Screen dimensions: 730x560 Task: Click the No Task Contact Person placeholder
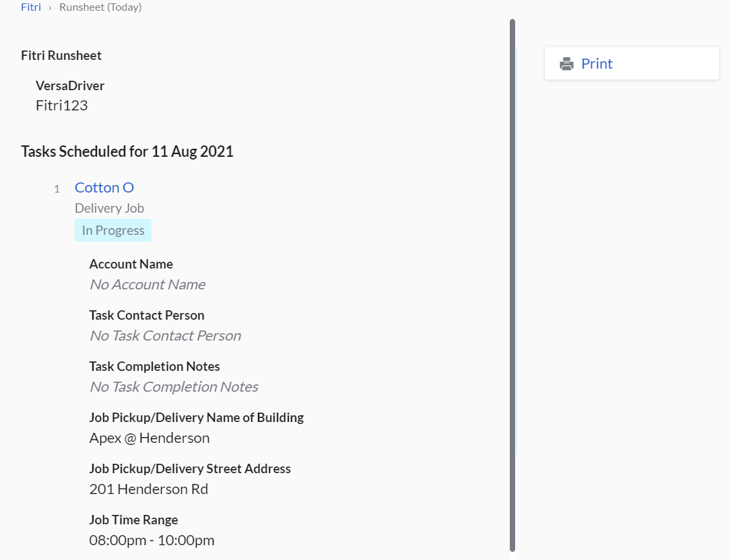(x=165, y=336)
